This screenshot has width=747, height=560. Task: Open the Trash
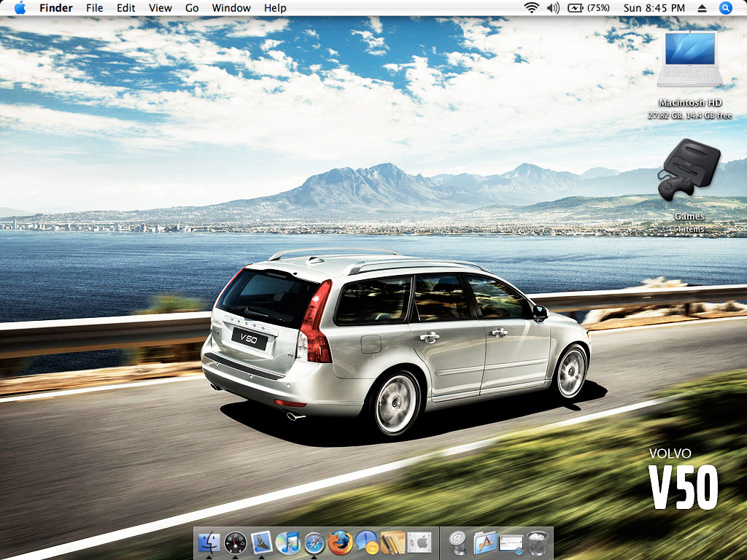click(x=538, y=542)
